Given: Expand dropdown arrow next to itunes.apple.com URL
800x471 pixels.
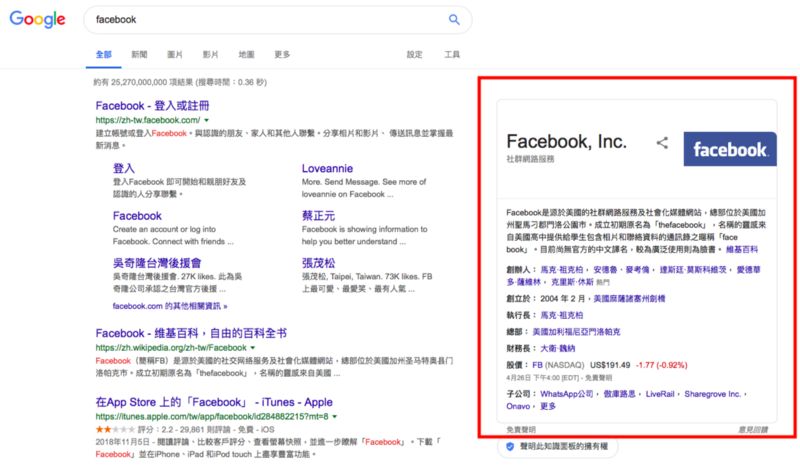Looking at the screenshot, I should pyautogui.click(x=335, y=417).
